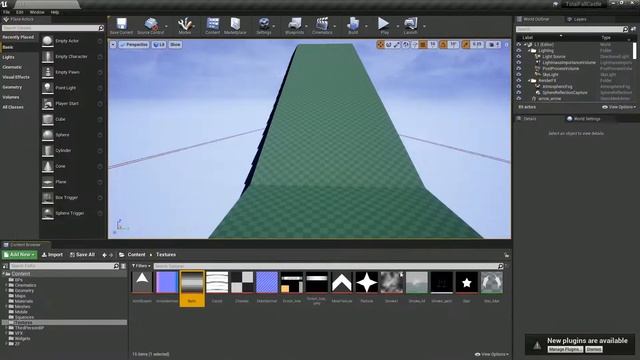Open the Add New dropdown
Viewport: 640px width, 360px height.
pyautogui.click(x=19, y=255)
